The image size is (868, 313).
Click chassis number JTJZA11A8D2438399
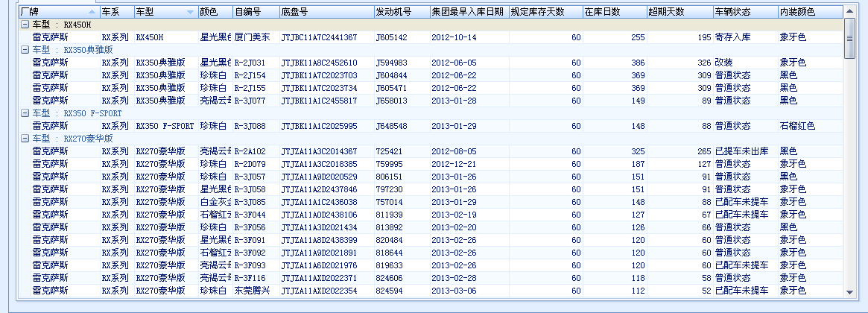(x=319, y=241)
